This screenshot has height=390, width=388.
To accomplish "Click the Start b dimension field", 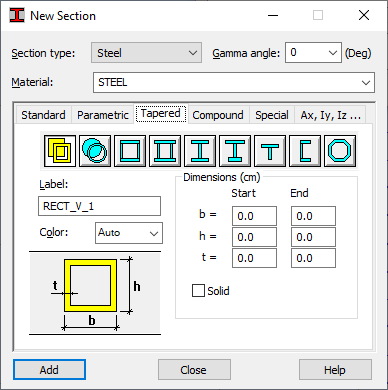I will click(254, 216).
